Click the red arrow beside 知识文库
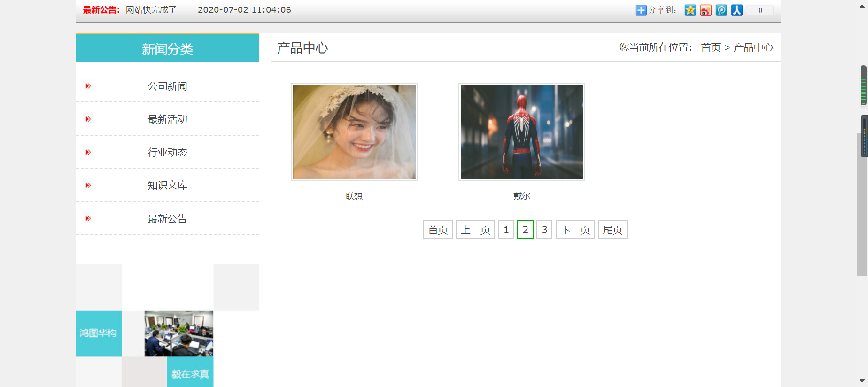This screenshot has height=387, width=868. click(88, 186)
